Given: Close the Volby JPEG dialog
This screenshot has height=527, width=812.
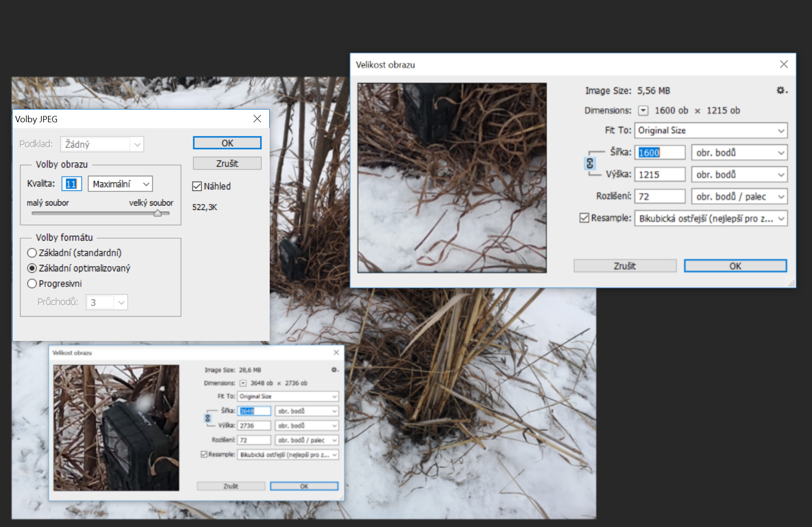Looking at the screenshot, I should [x=257, y=119].
